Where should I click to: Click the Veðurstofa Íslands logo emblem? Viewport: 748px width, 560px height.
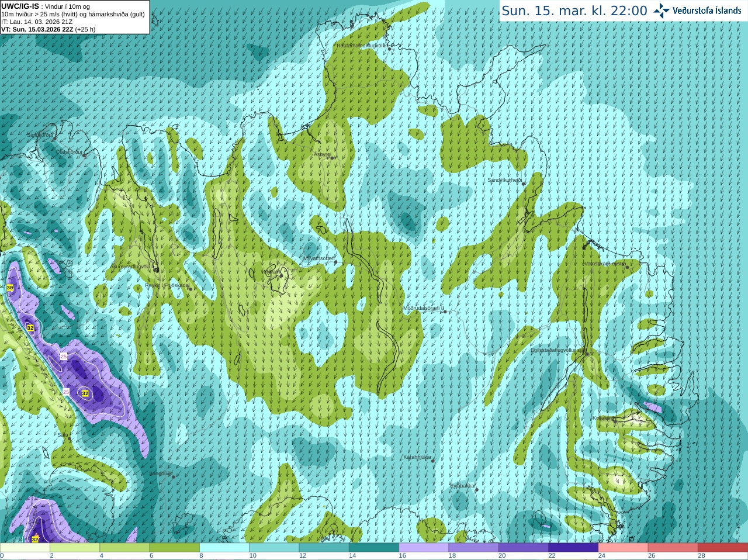click(661, 11)
